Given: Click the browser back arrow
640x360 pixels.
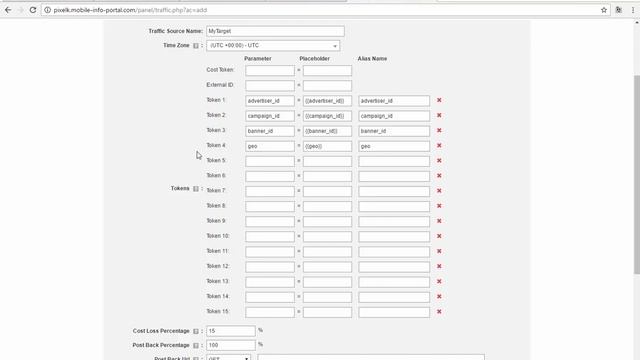Looking at the screenshot, I should pos(8,10).
